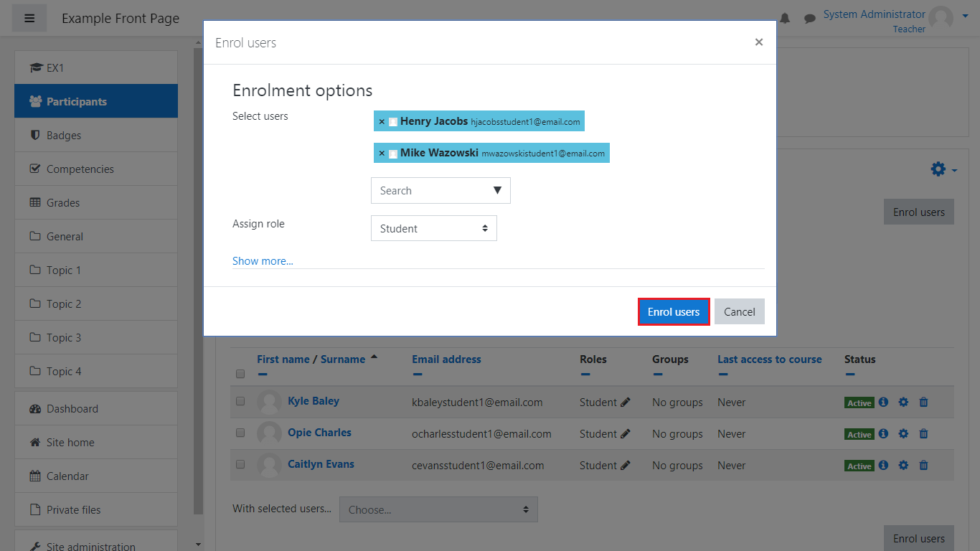Open the Assign role Student dropdown
This screenshot has height=551, width=980.
(x=433, y=229)
